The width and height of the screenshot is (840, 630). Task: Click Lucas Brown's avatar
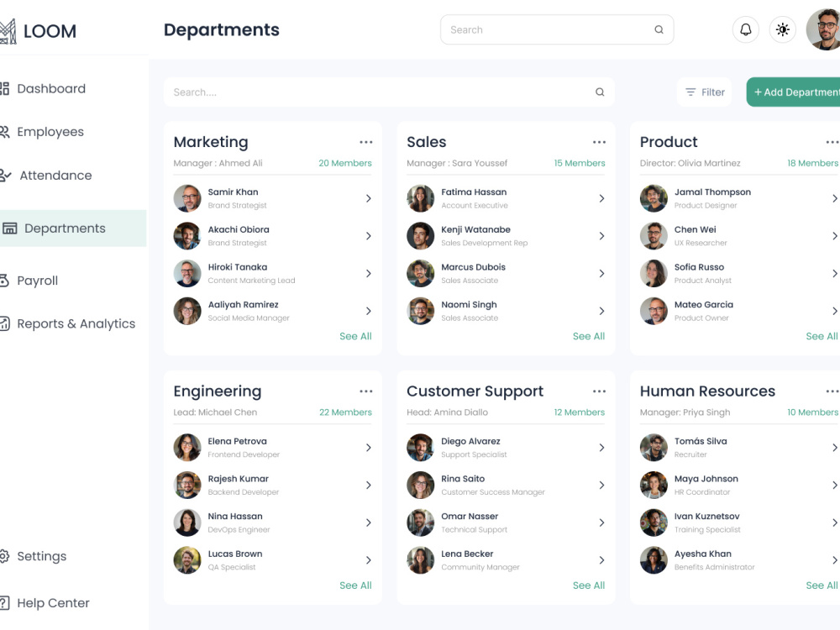pos(187,559)
